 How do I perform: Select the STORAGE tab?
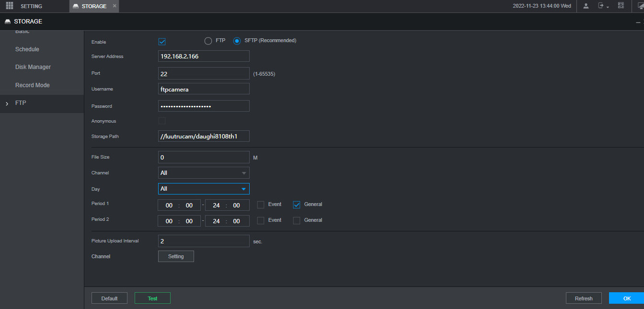coord(94,6)
